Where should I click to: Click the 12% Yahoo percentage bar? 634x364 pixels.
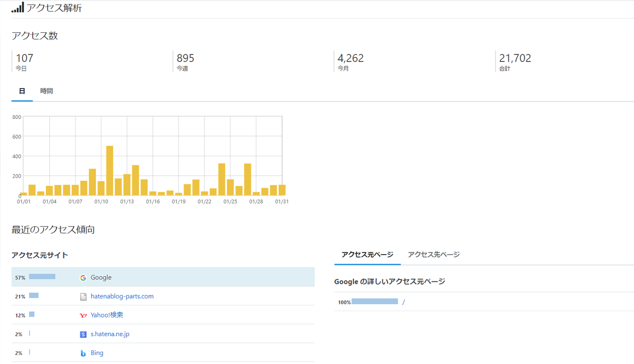32,315
